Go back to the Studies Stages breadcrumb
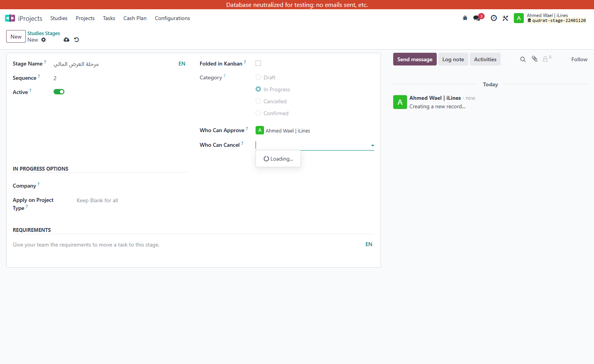Viewport: 594px width, 364px height. click(44, 33)
